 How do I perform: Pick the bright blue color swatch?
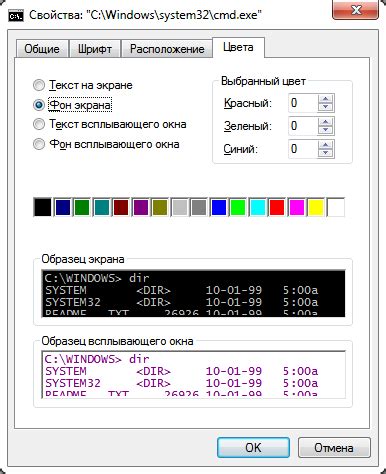(x=219, y=207)
